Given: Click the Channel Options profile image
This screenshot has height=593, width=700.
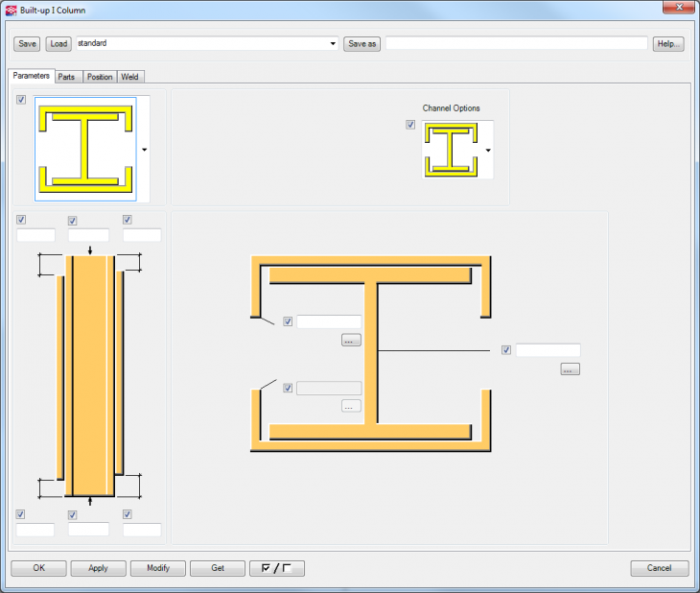Looking at the screenshot, I should [451, 150].
